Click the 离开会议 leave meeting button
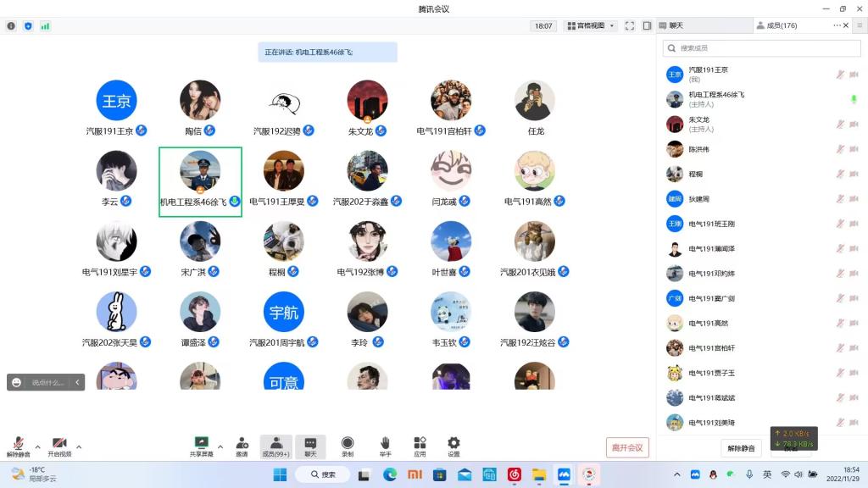The width and height of the screenshot is (868, 488). (628, 447)
